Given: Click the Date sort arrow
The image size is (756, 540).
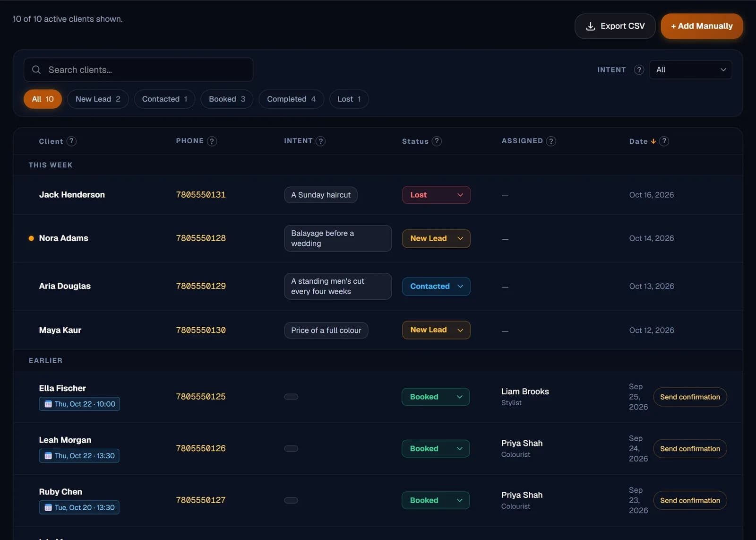Looking at the screenshot, I should (x=653, y=141).
